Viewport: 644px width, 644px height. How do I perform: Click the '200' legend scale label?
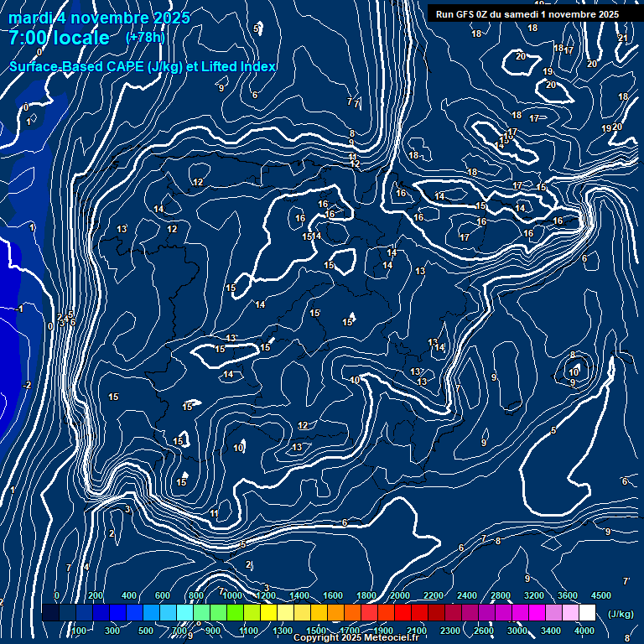(96, 595)
